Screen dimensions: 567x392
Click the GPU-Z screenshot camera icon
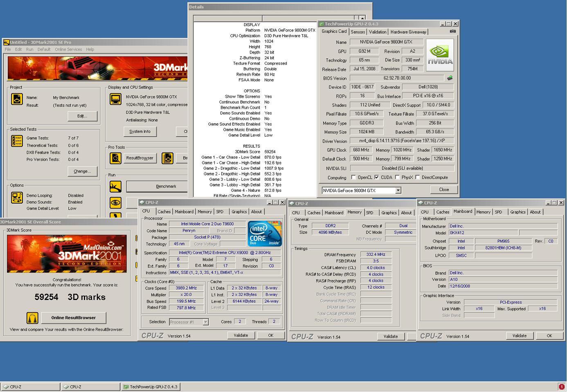pos(452,31)
